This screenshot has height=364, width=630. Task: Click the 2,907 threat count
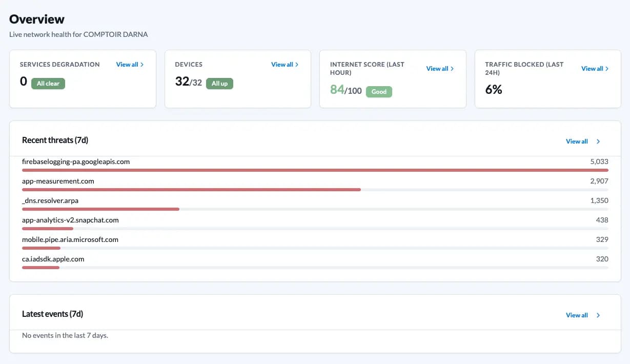[x=599, y=181]
